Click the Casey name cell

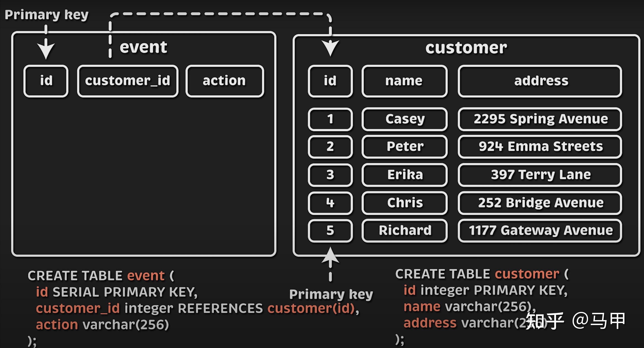pyautogui.click(x=404, y=119)
